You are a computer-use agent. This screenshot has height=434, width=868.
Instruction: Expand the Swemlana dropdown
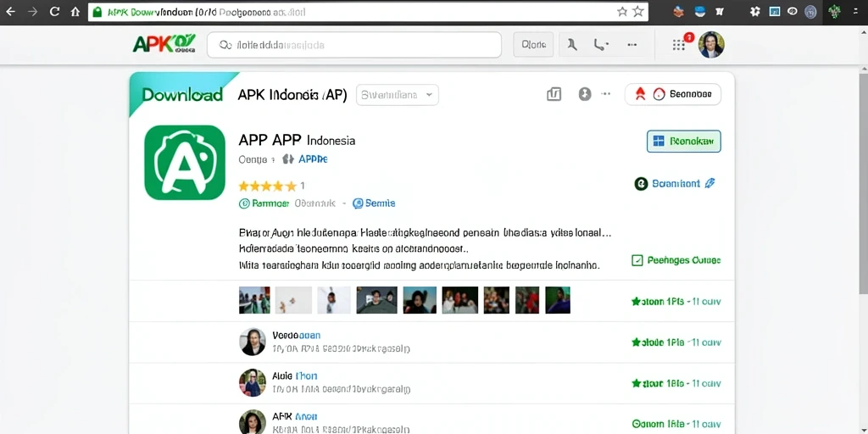coord(398,95)
